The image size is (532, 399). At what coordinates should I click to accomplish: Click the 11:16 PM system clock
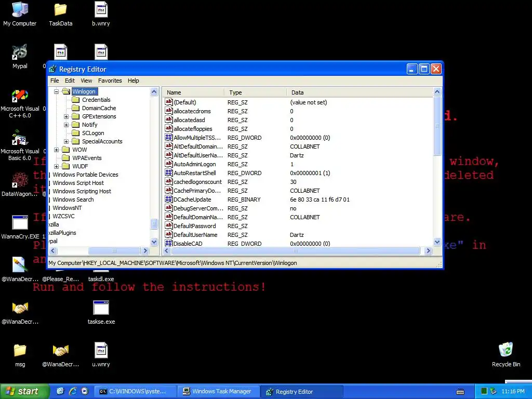513,391
